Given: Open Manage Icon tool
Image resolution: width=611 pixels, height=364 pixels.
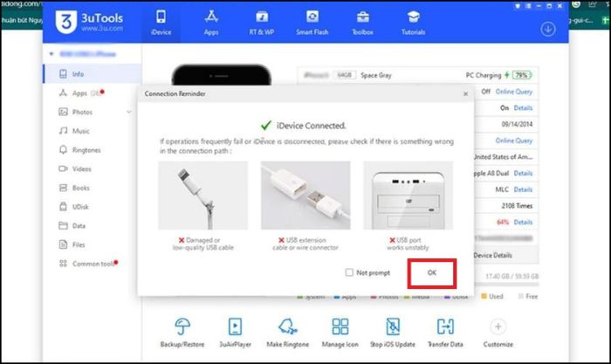Looking at the screenshot, I should (340, 333).
